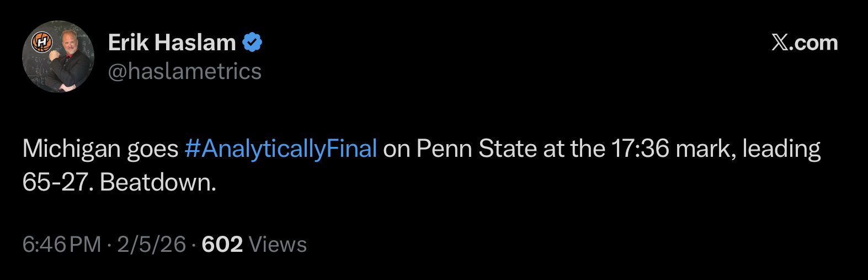This screenshot has height=280, width=868.
Task: Click the word goes before the hashtag
Action: (x=153, y=150)
